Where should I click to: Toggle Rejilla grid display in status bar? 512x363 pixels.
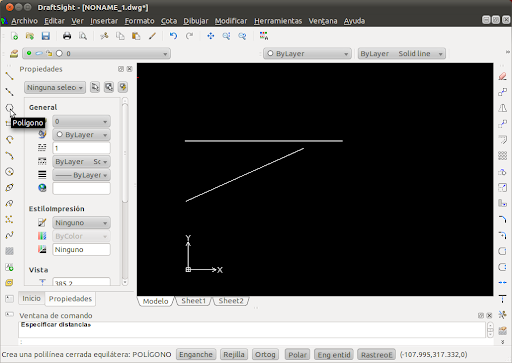tap(234, 355)
